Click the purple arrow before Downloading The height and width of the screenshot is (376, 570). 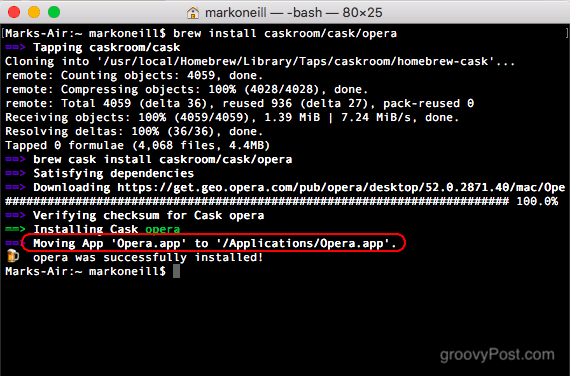[15, 188]
